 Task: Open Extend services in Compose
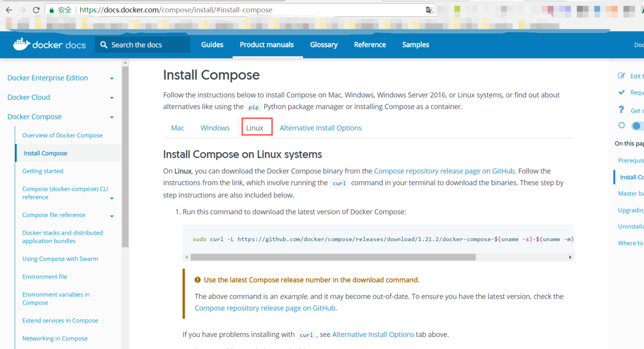(60, 320)
